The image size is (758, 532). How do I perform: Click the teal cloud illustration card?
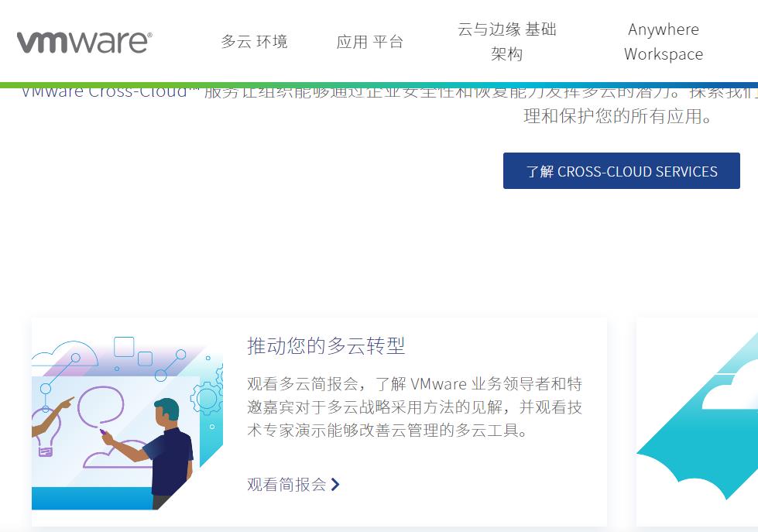click(697, 422)
